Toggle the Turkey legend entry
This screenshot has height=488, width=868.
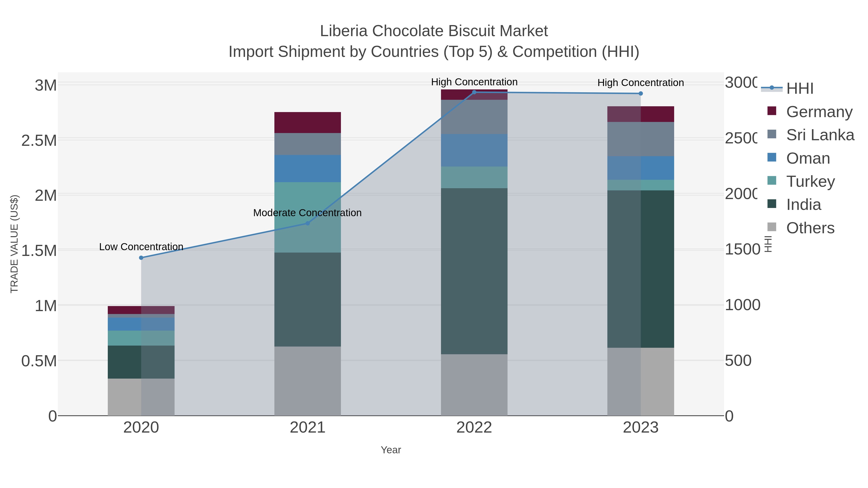pyautogui.click(x=800, y=181)
